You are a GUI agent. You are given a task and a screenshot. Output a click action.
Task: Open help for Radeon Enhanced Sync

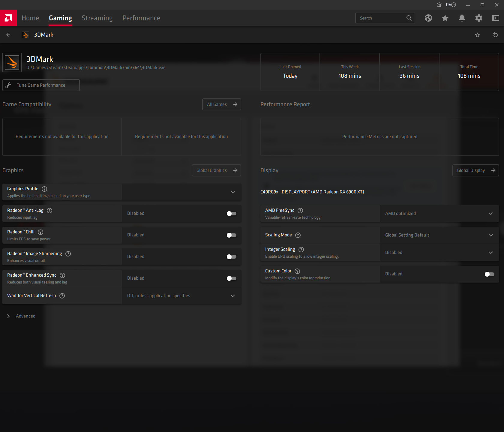62,275
